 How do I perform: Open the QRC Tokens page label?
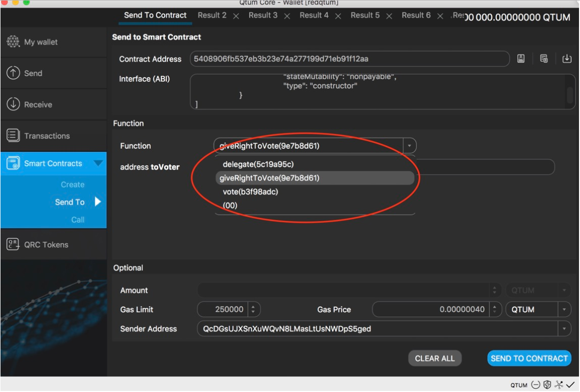coord(46,245)
